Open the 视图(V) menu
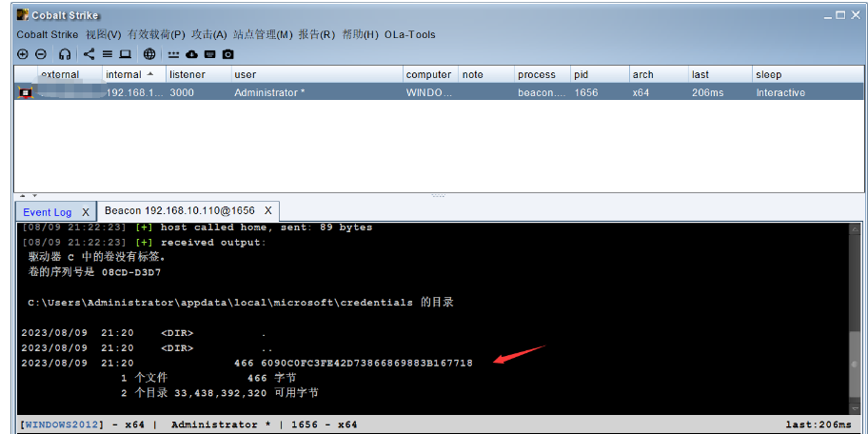The width and height of the screenshot is (868, 434). click(104, 34)
